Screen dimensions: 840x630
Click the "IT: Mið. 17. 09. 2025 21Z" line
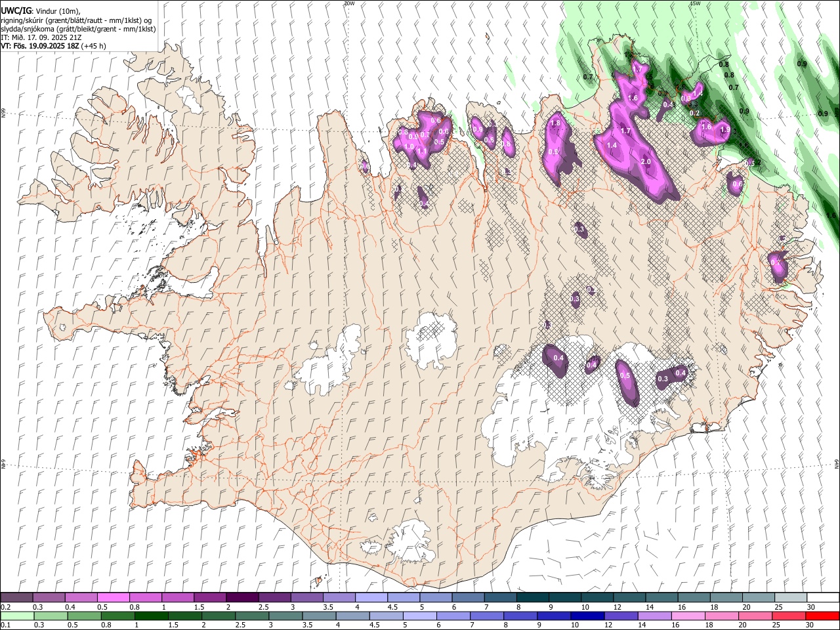pyautogui.click(x=41, y=37)
